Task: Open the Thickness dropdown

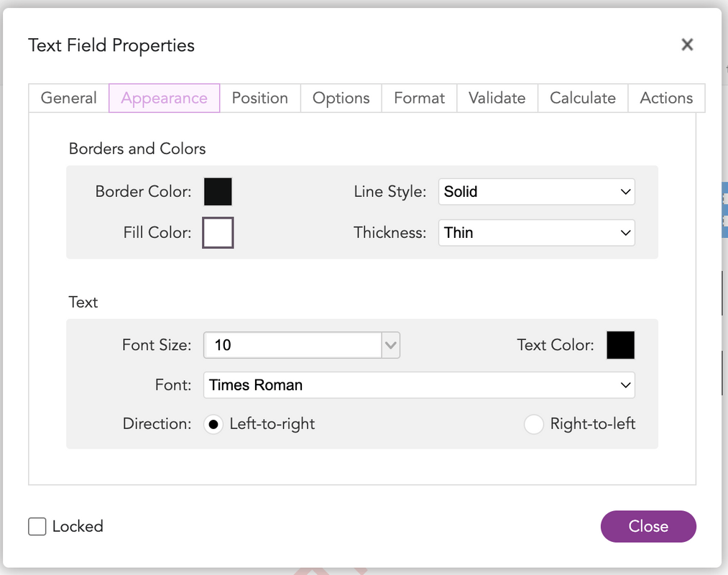Action: click(x=537, y=233)
